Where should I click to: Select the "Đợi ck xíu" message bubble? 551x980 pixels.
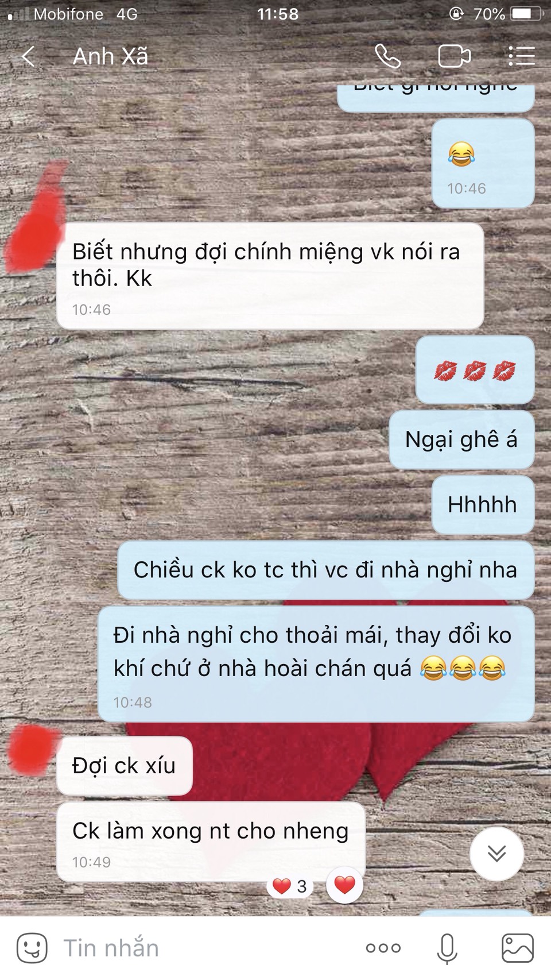coord(125,766)
